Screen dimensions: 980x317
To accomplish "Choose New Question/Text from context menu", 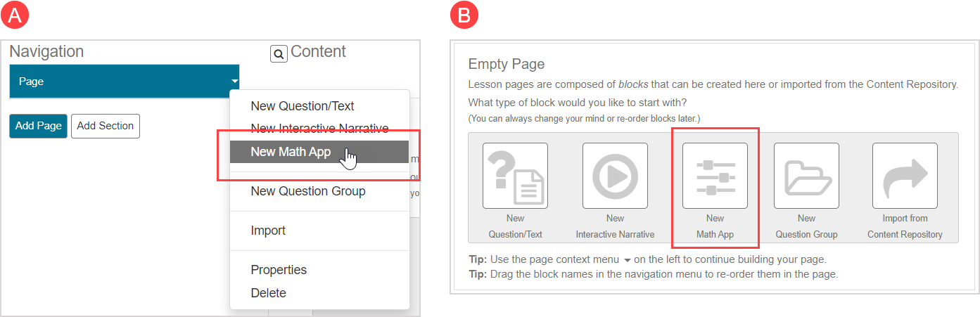I will pyautogui.click(x=303, y=106).
